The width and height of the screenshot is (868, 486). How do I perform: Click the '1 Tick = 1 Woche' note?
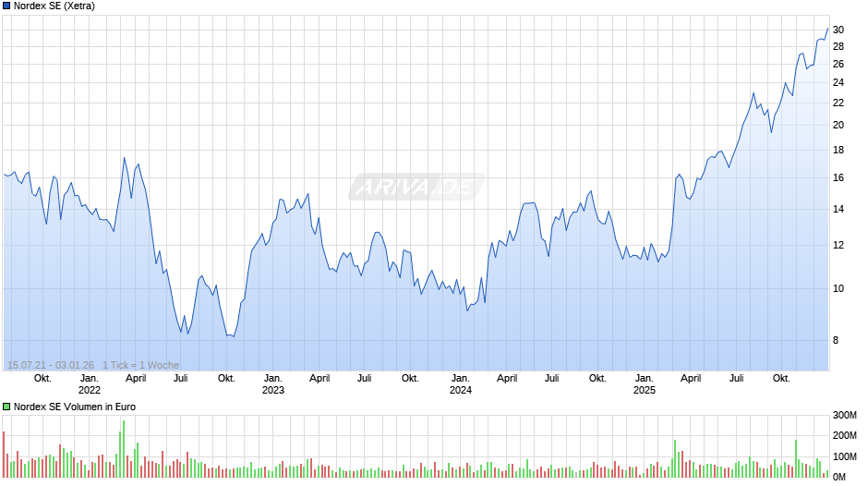pos(140,365)
